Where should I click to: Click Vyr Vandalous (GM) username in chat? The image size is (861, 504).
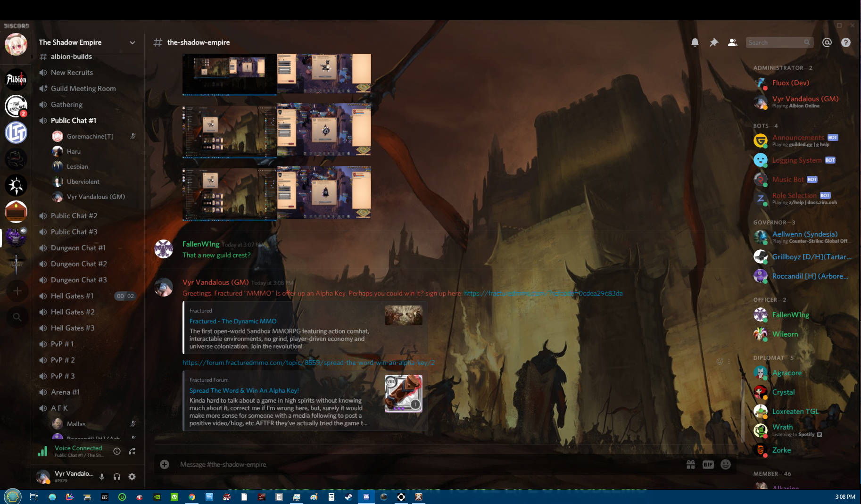(215, 282)
